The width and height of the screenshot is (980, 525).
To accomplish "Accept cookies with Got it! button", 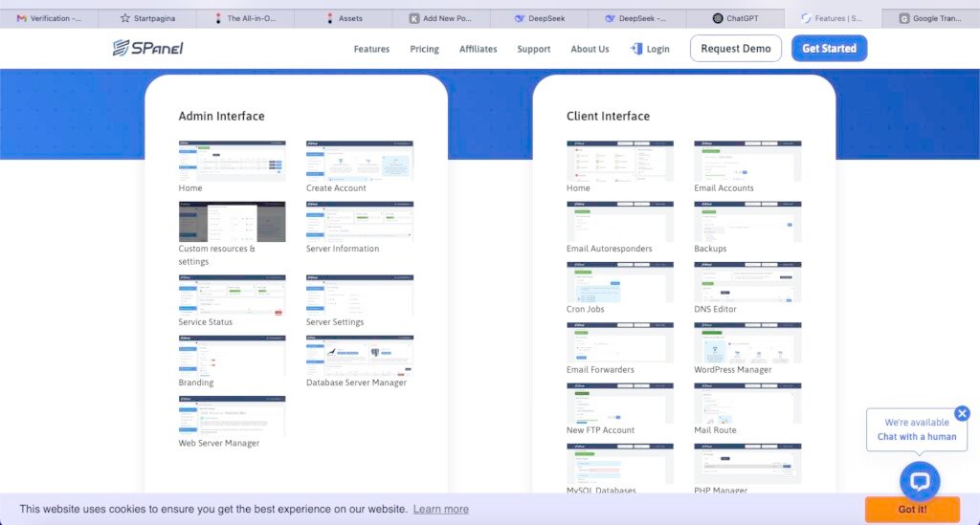I will pos(911,509).
